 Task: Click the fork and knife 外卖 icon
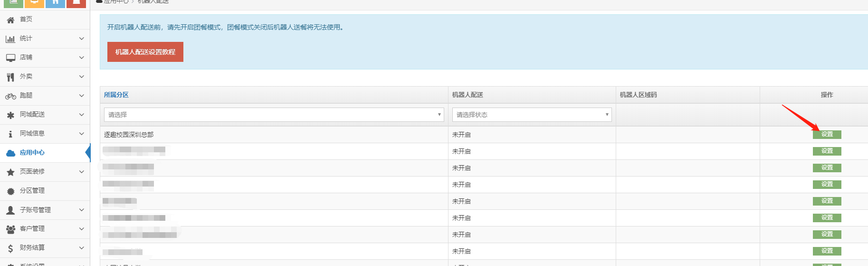(10, 77)
